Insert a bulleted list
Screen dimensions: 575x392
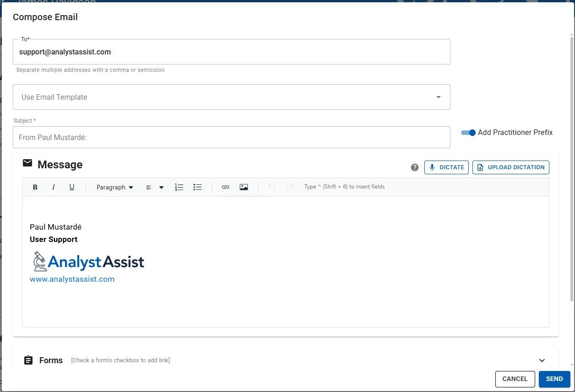click(198, 187)
